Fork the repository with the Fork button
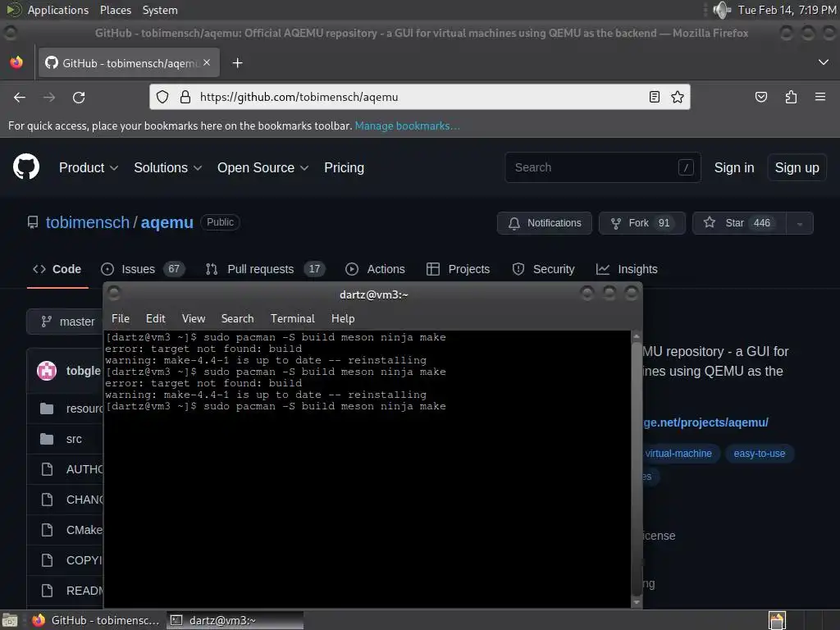This screenshot has width=840, height=630. click(x=641, y=223)
